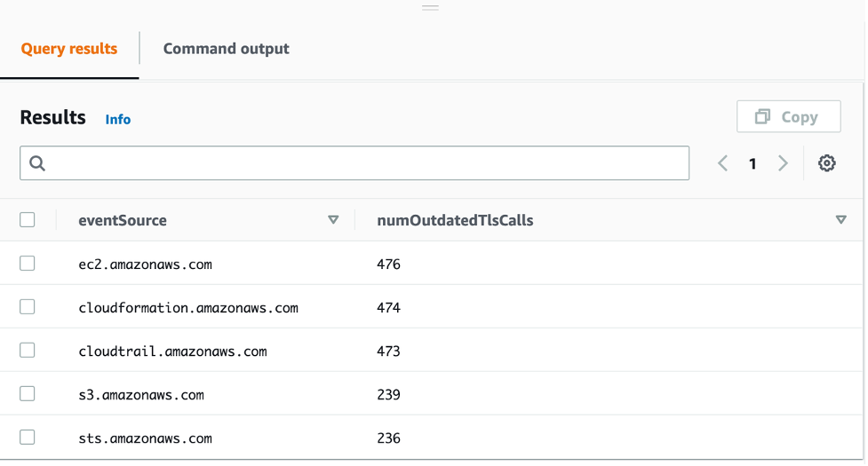This screenshot has height=466, width=868.
Task: Select page number 1
Action: pos(753,163)
